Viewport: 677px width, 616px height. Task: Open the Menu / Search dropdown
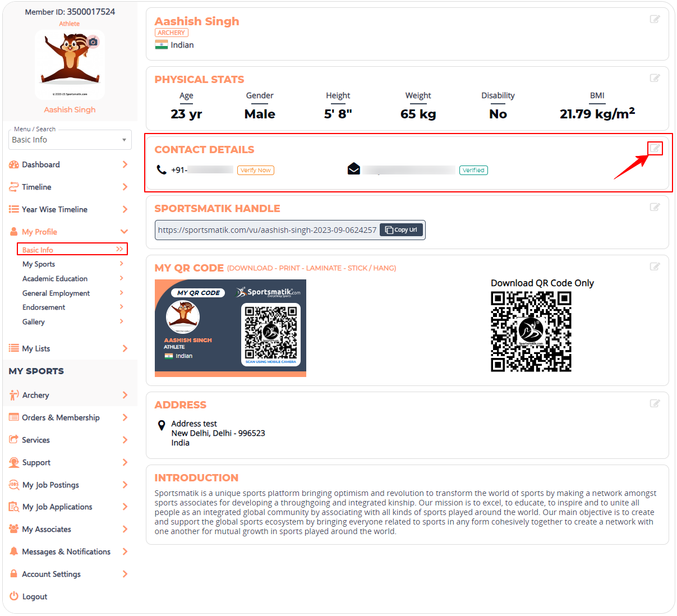pos(70,140)
